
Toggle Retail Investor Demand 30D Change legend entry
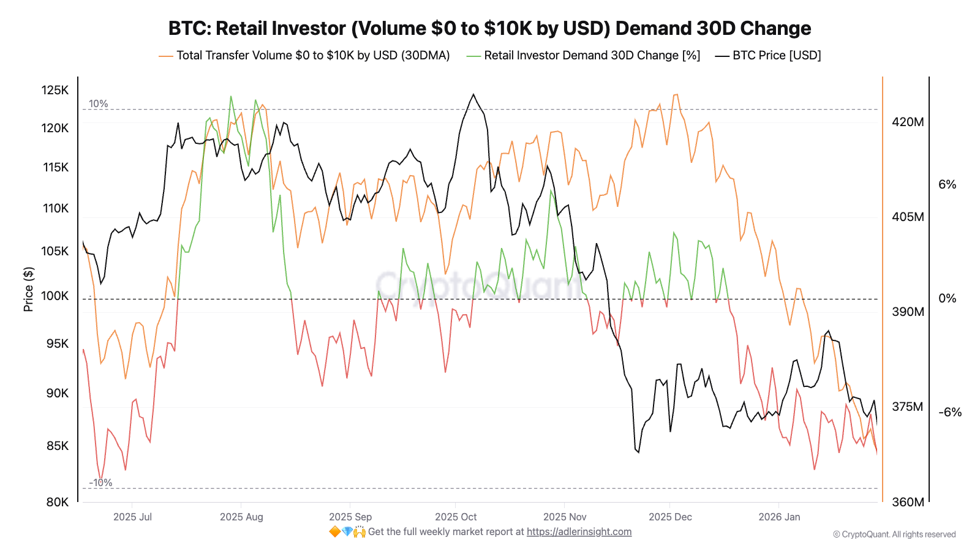[x=592, y=55]
